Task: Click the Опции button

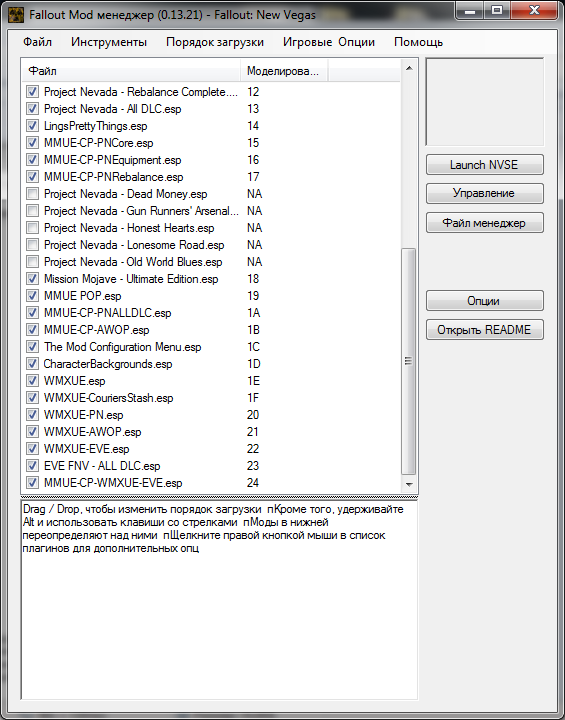Action: [485, 301]
